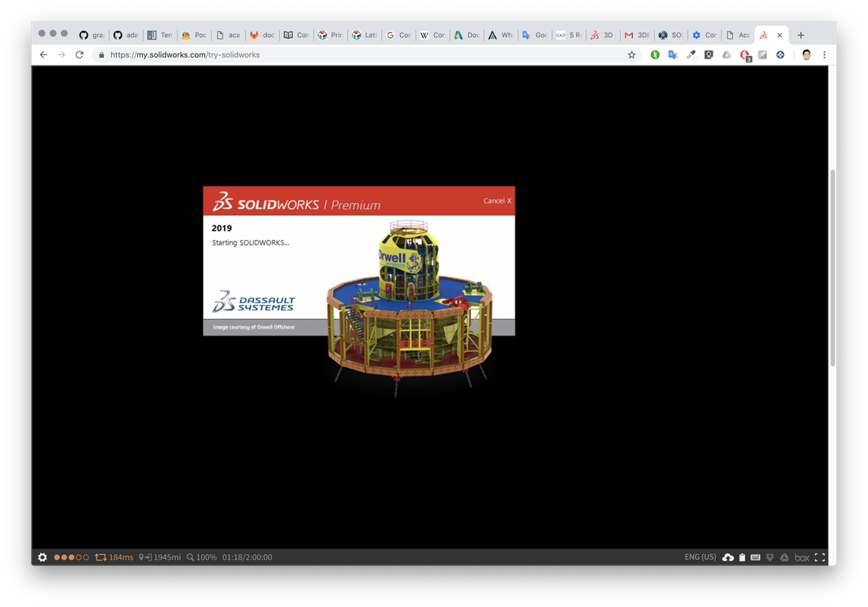This screenshot has height=607, width=868.
Task: Switch to the Gmail '3DE' tab
Action: tap(637, 35)
